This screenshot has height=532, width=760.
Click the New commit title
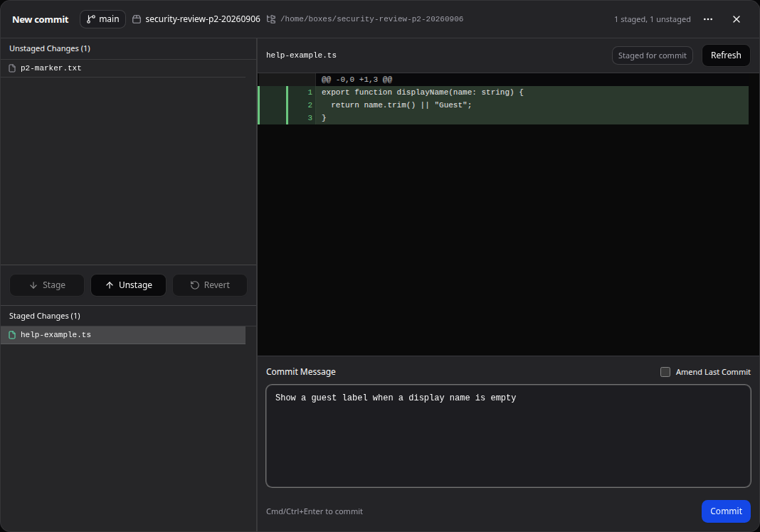[x=41, y=19]
